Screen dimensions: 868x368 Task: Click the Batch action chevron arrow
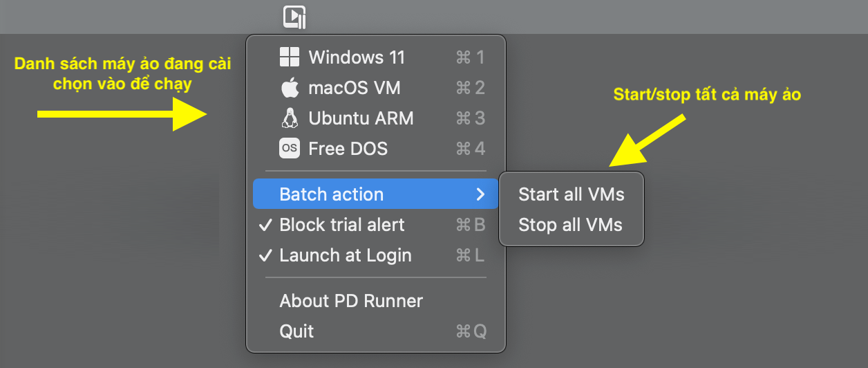pyautogui.click(x=481, y=194)
